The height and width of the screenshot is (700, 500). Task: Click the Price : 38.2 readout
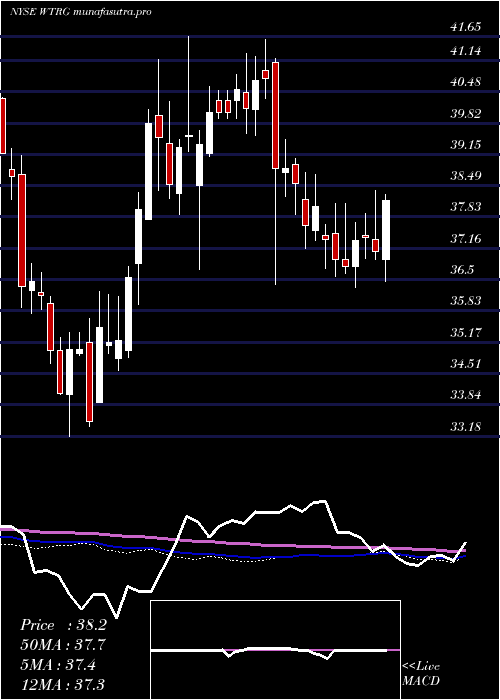coord(63,625)
